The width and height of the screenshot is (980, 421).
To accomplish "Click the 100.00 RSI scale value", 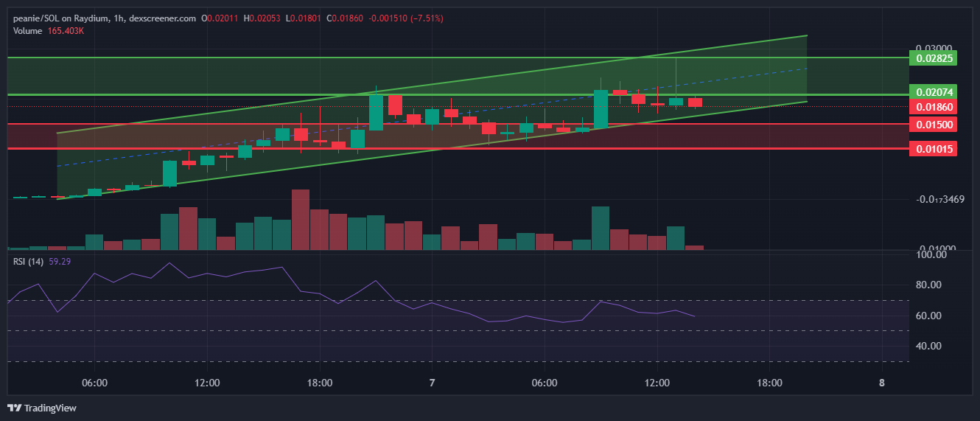I will [931, 254].
